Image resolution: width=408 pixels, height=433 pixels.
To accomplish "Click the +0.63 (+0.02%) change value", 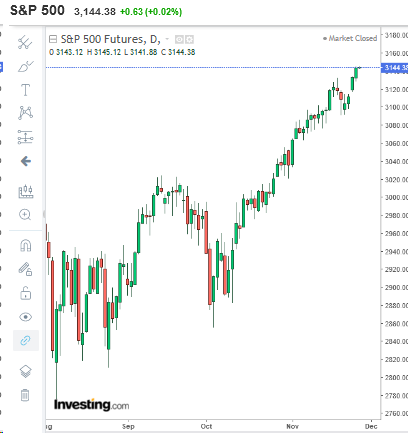I will point(151,12).
